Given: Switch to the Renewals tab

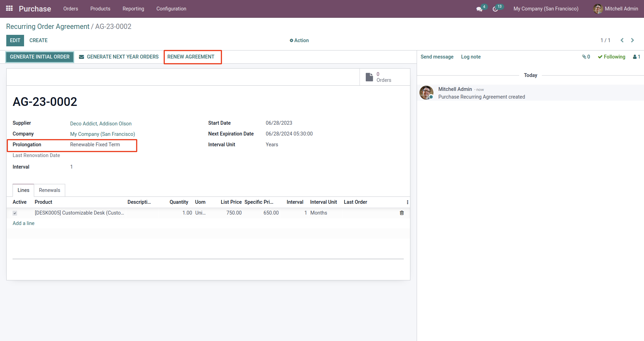Looking at the screenshot, I should [x=50, y=190].
